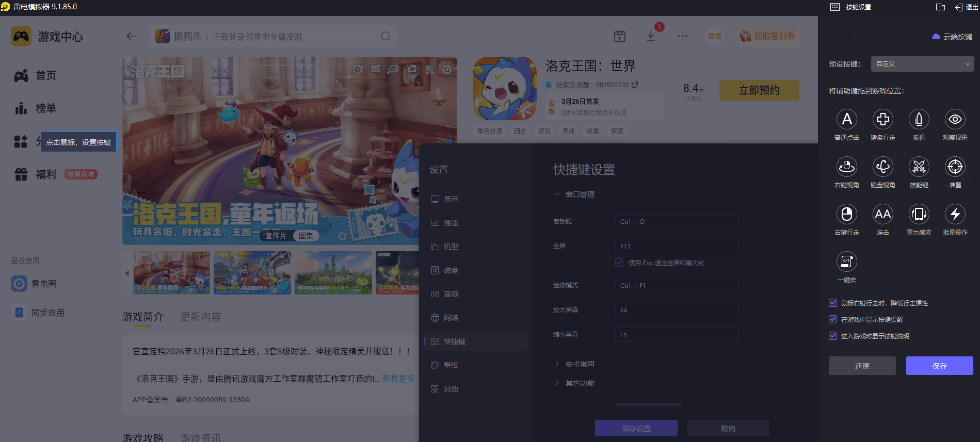The width and height of the screenshot is (980, 442).
Task: Click the 全屏 F11 shortcut field
Action: (x=677, y=246)
